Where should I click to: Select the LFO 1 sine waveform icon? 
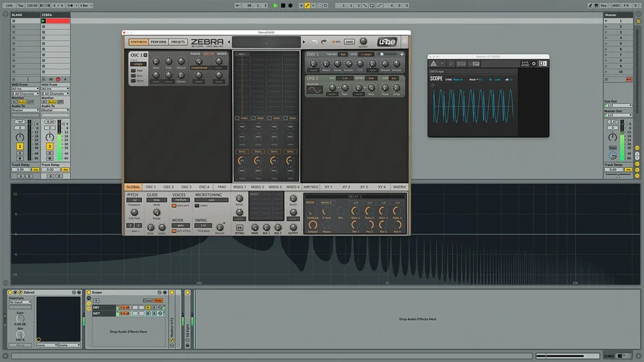tap(314, 89)
